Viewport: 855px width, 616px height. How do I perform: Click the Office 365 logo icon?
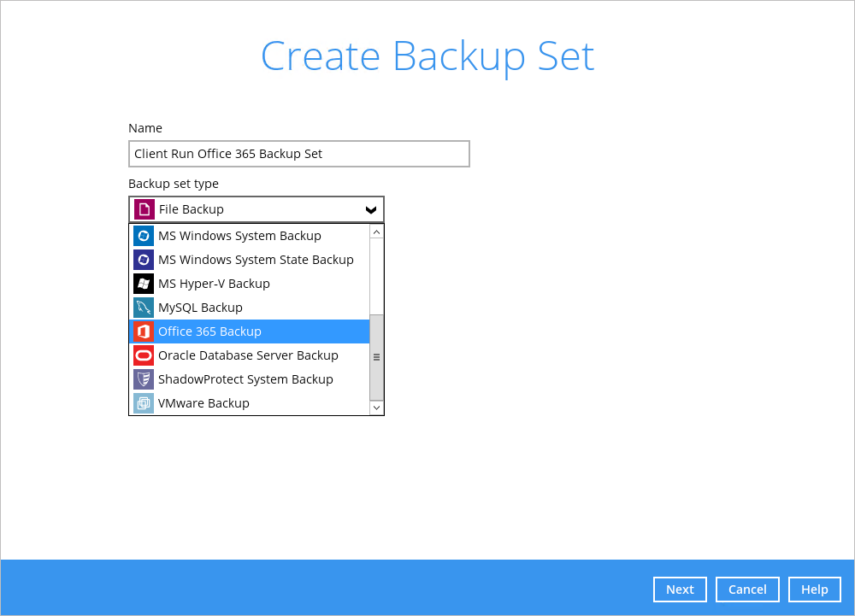144,331
